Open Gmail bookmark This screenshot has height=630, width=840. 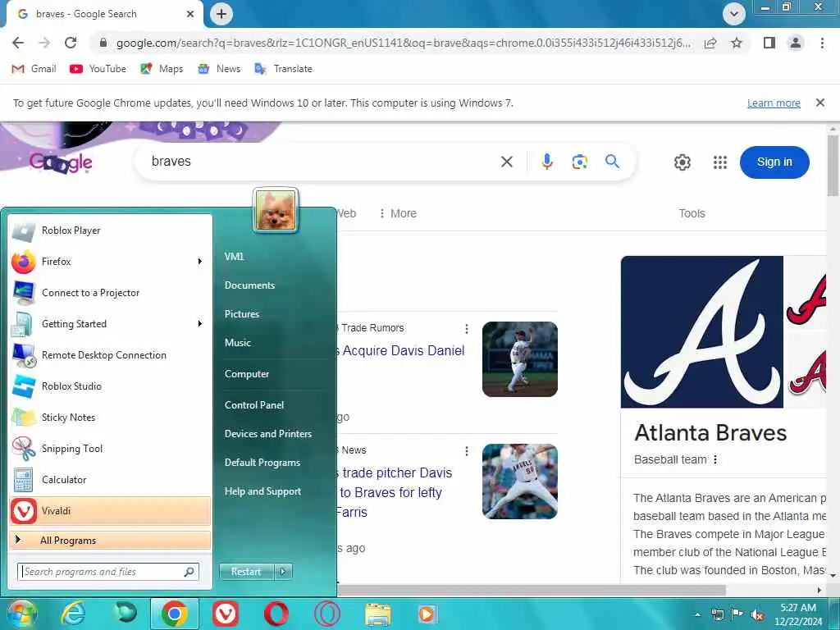click(34, 69)
